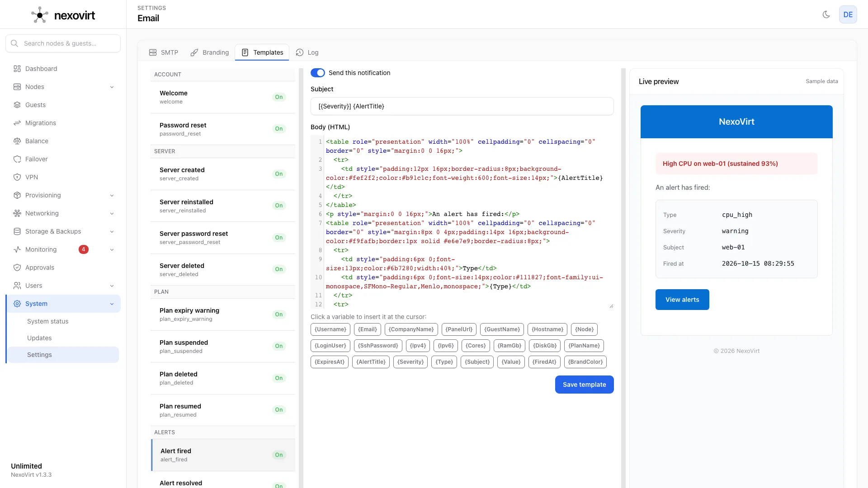Viewport: 868px width, 488px height.
Task: Switch to the Branding tab
Action: pos(210,52)
